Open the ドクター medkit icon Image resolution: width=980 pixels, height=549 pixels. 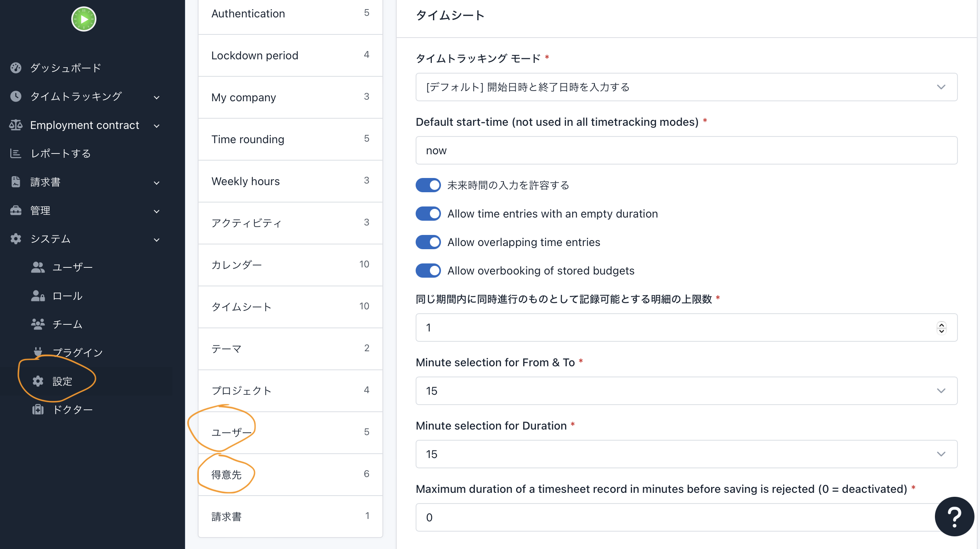38,409
